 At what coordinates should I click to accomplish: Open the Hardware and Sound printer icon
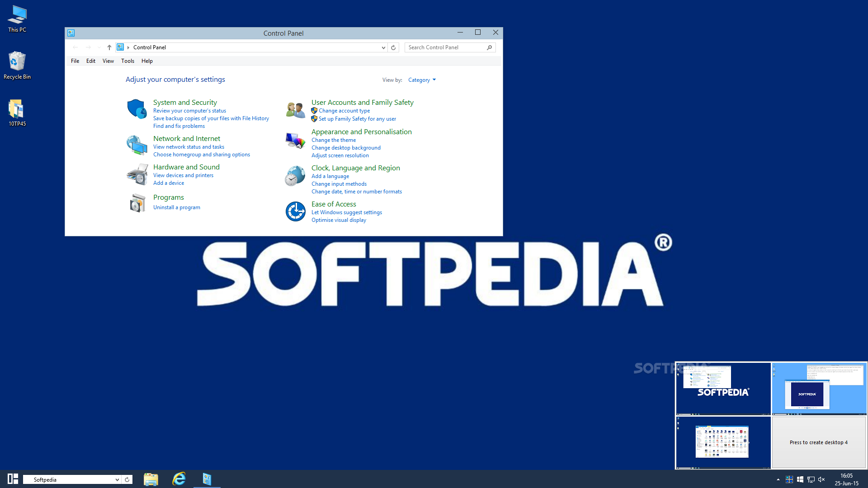(137, 174)
